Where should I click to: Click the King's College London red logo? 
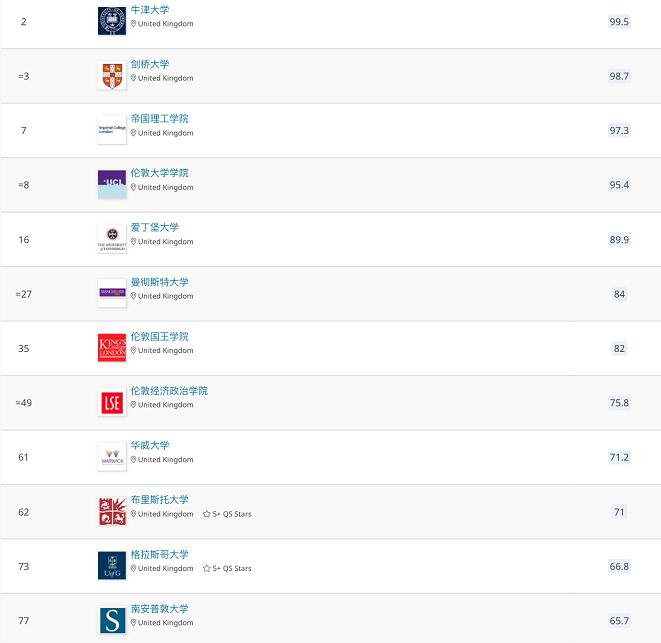[x=112, y=348]
